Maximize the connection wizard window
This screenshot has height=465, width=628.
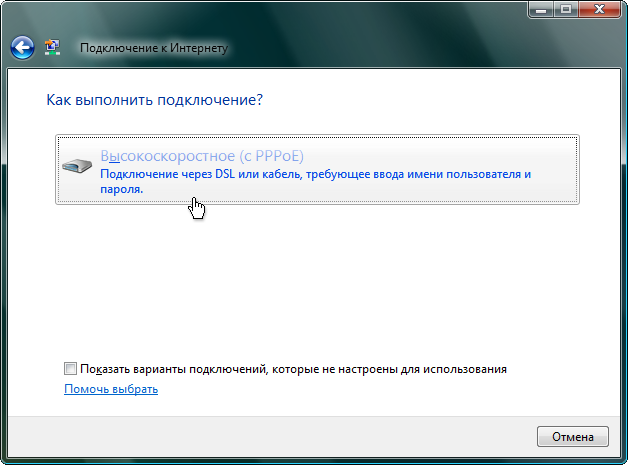tap(566, 10)
